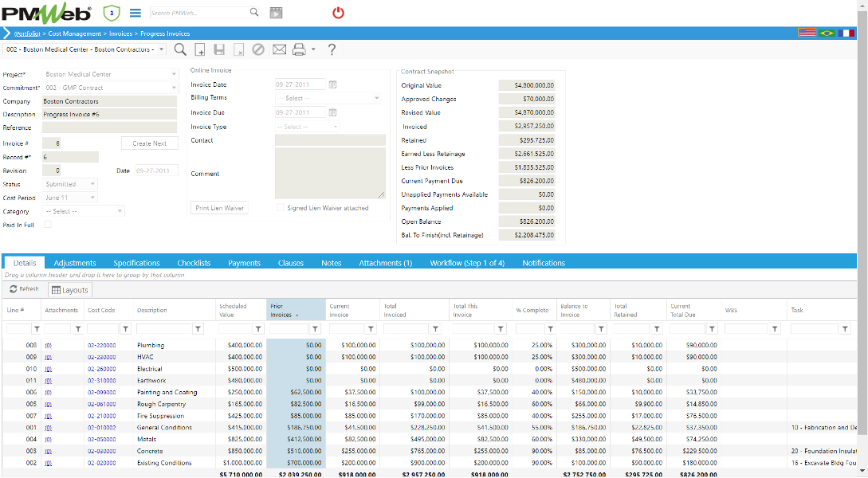This screenshot has width=868, height=478.
Task: Click the filter icon for WBS column
Action: 775,328
